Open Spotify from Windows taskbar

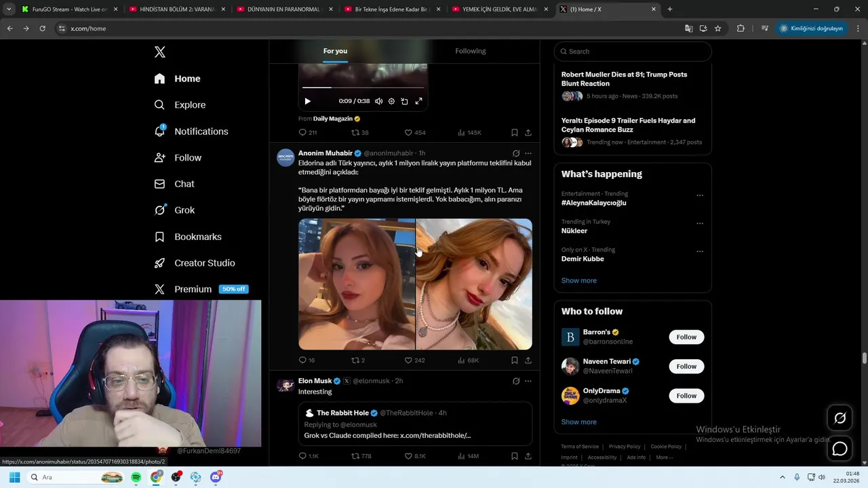tap(136, 477)
